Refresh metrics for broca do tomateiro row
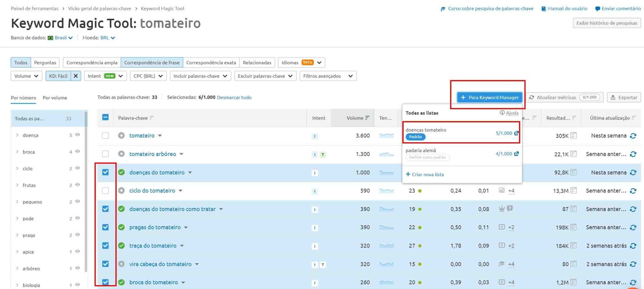This screenshot has width=644, height=289. click(633, 283)
